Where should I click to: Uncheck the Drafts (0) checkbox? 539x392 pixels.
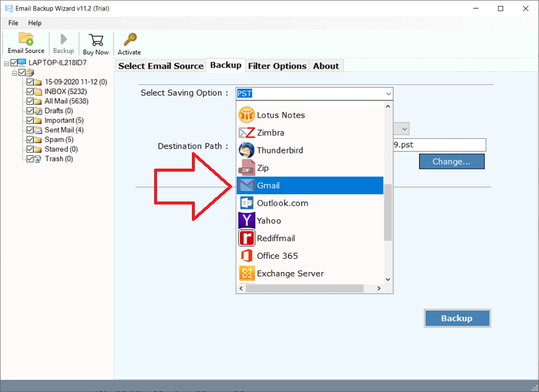pyautogui.click(x=30, y=111)
